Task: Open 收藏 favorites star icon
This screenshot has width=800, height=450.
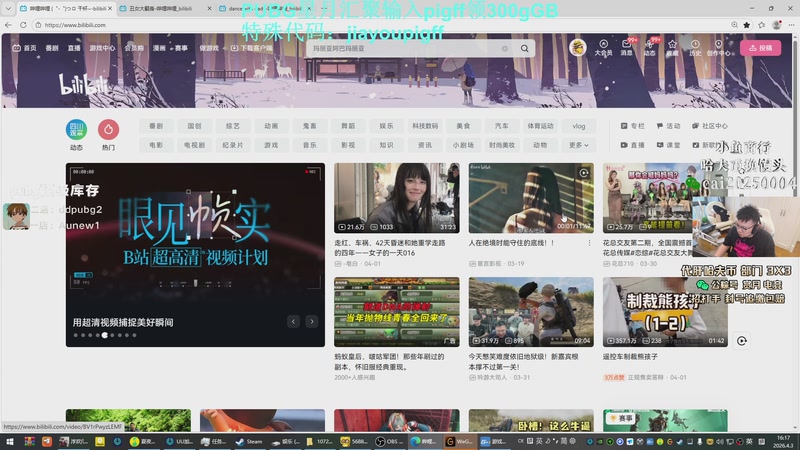Action: (x=672, y=47)
